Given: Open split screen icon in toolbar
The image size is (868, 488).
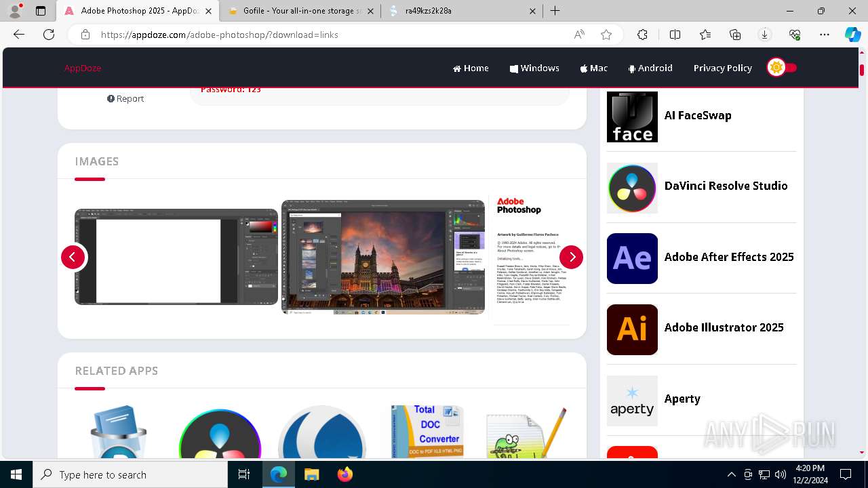Looking at the screenshot, I should (x=675, y=35).
